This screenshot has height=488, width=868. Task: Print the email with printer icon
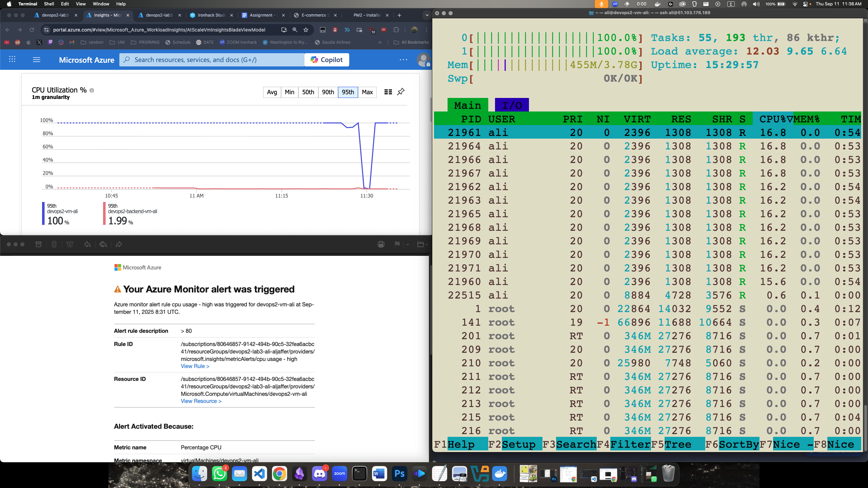(x=381, y=244)
